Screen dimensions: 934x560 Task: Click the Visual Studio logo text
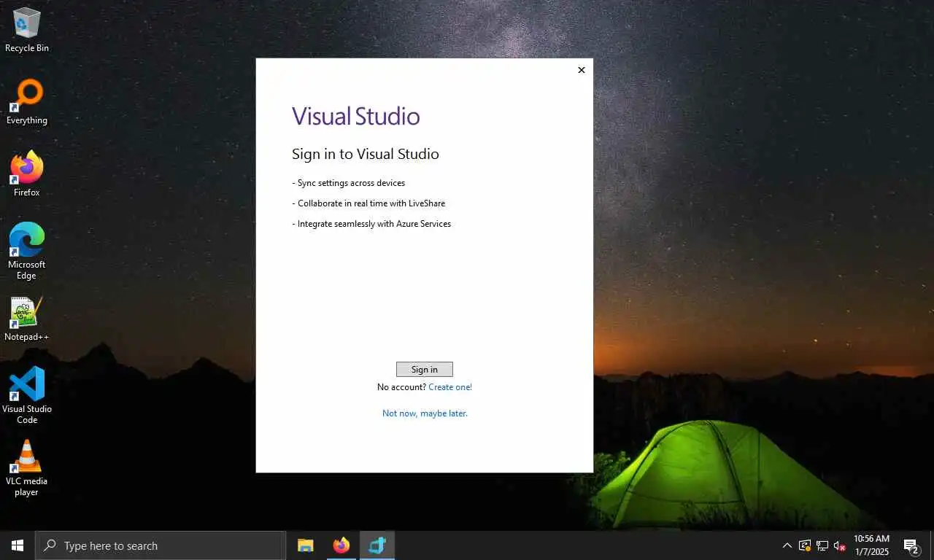(x=356, y=117)
